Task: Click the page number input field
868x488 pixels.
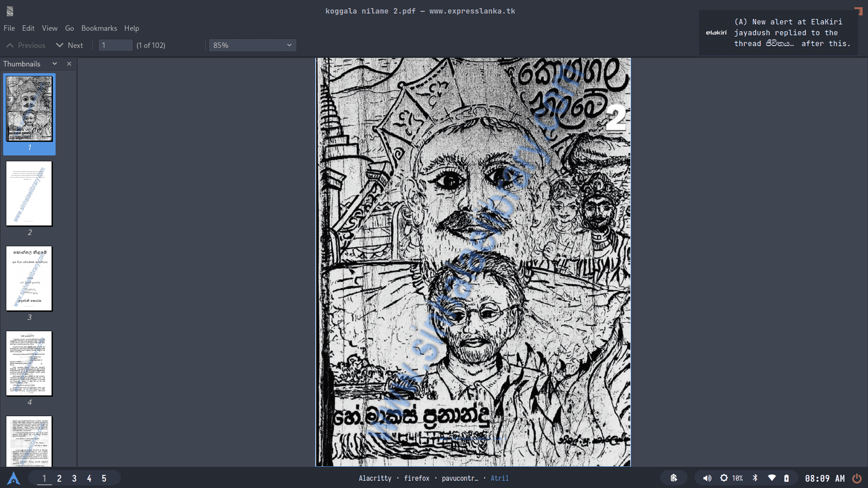Action: pyautogui.click(x=116, y=45)
